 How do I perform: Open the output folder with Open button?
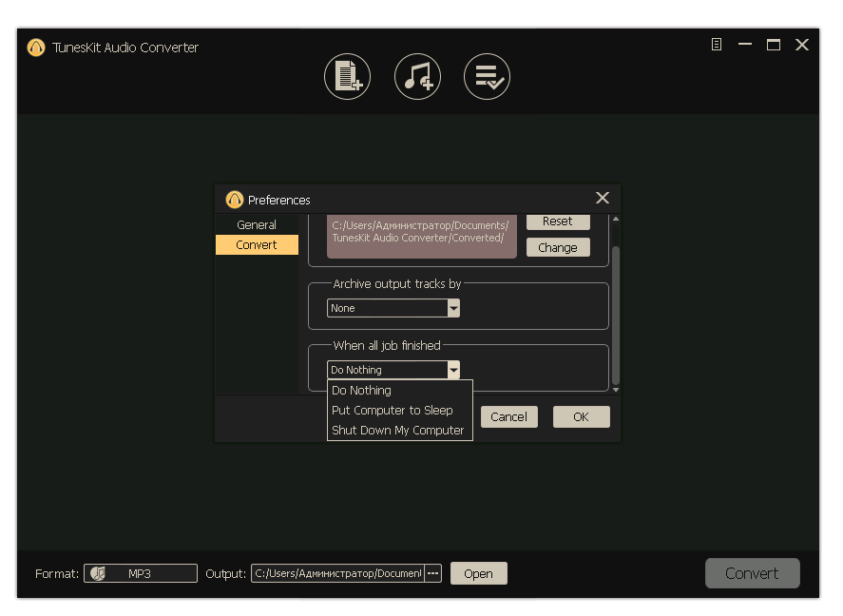478,573
